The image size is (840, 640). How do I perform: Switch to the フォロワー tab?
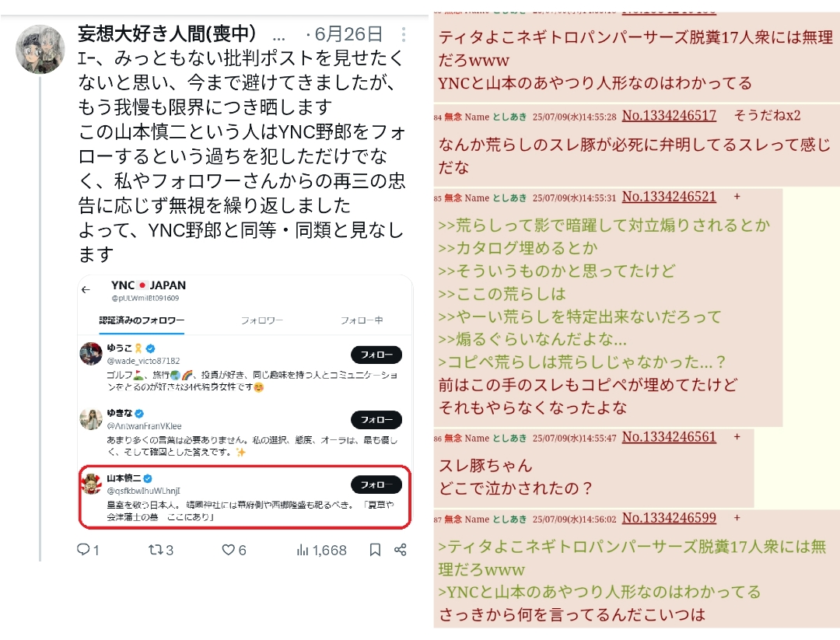[261, 320]
